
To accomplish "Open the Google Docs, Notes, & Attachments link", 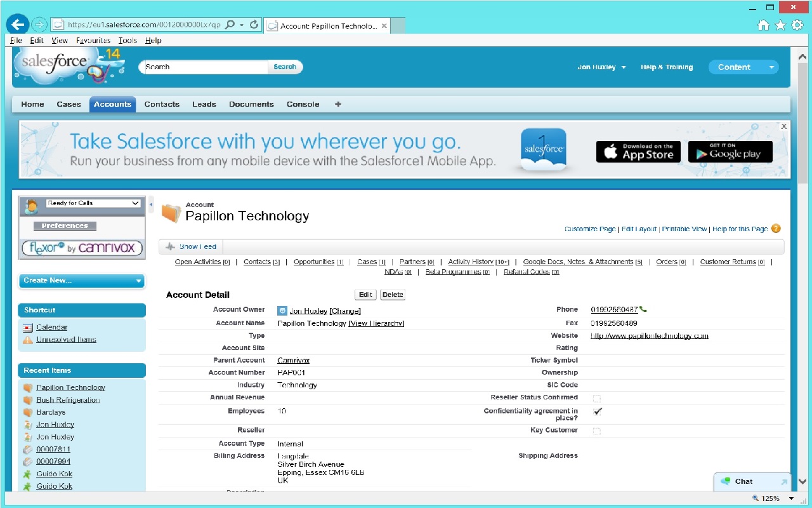I will pos(582,262).
